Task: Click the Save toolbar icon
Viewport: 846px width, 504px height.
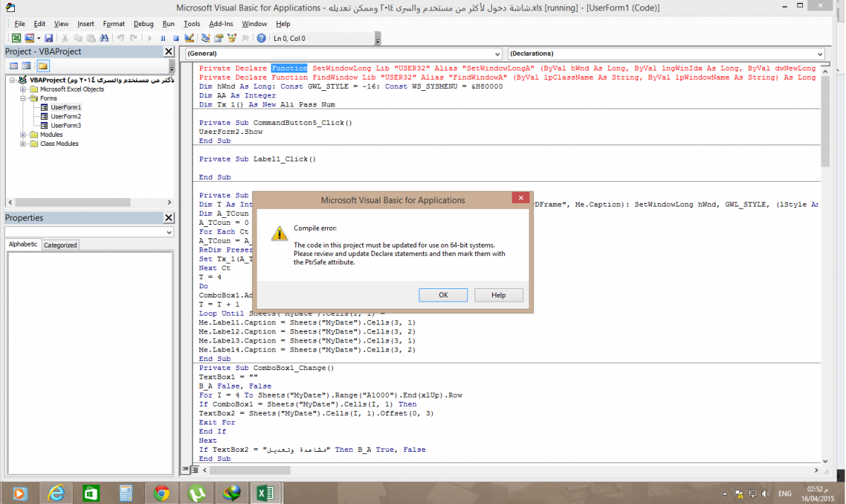Action: point(49,38)
